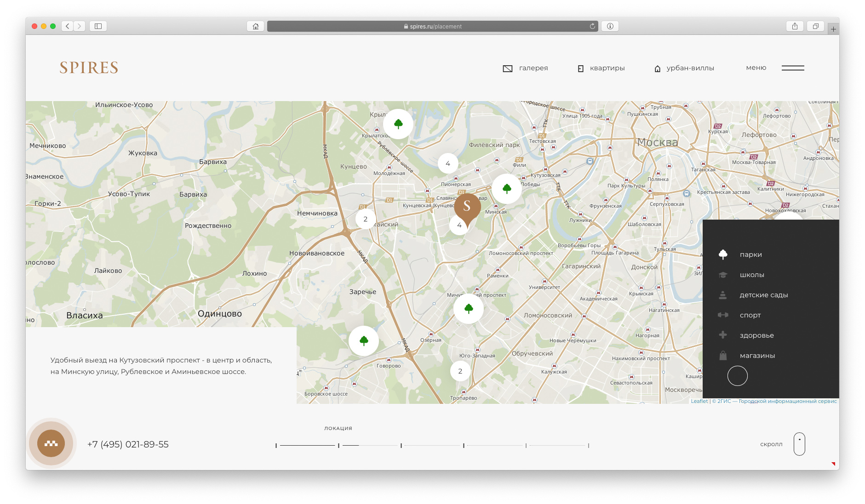Viewport: 865px width, 504px height.
Task: Click park marker above Говорово
Action: pos(364,340)
